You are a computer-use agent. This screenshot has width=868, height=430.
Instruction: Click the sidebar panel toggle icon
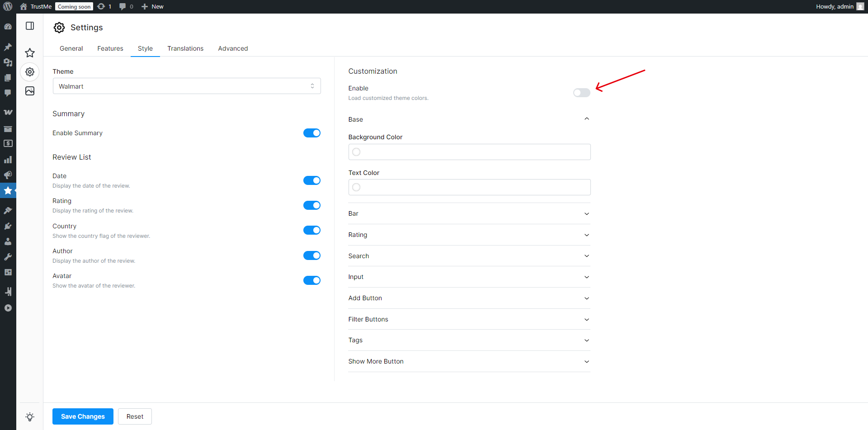(30, 26)
